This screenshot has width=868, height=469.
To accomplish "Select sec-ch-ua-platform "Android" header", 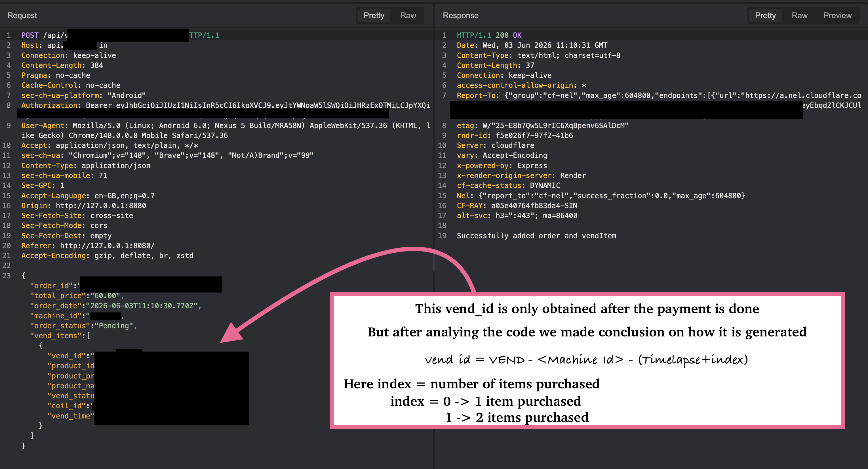I will tap(84, 95).
